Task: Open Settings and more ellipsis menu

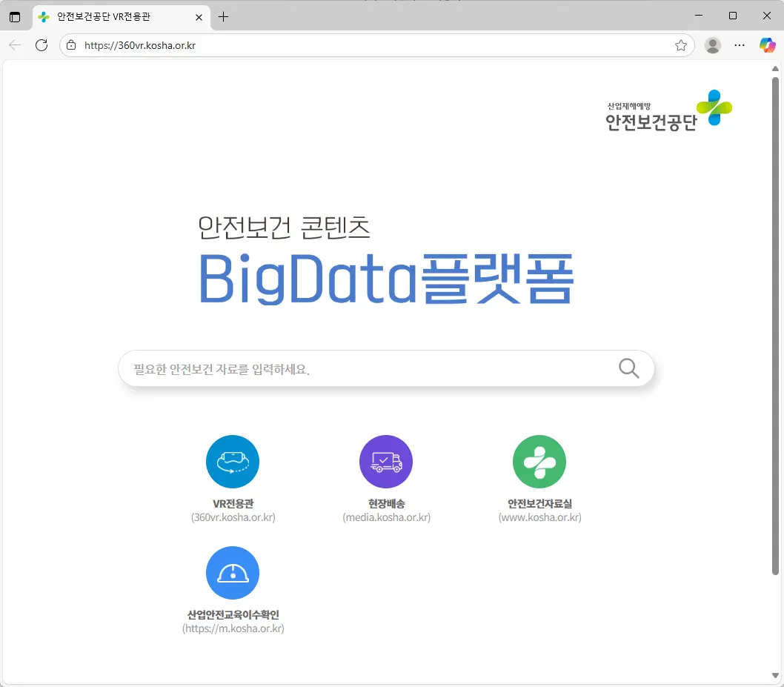Action: [x=739, y=45]
